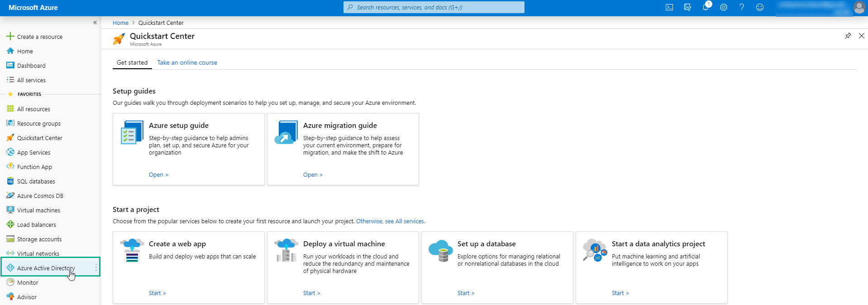Click the Resource groups cube icon
Image resolution: width=868 pixels, height=305 pixels.
[10, 123]
